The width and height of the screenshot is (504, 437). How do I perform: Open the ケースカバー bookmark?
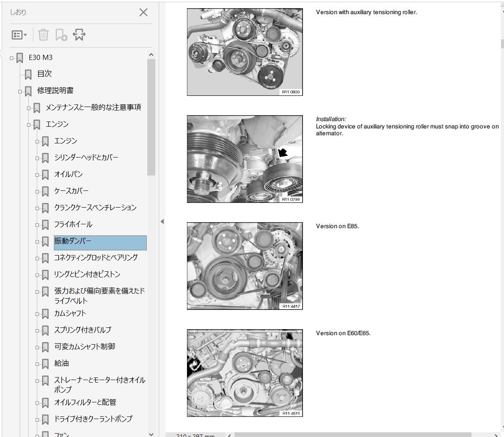pos(71,191)
